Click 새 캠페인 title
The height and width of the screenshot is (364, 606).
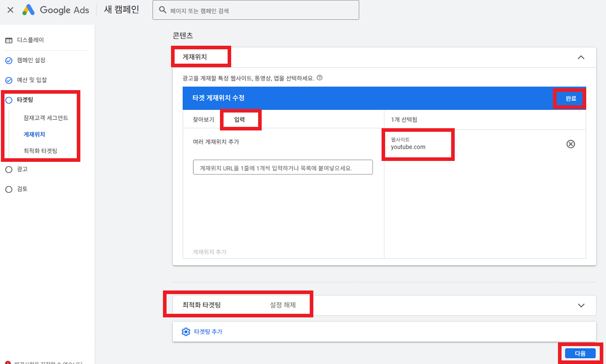(121, 9)
